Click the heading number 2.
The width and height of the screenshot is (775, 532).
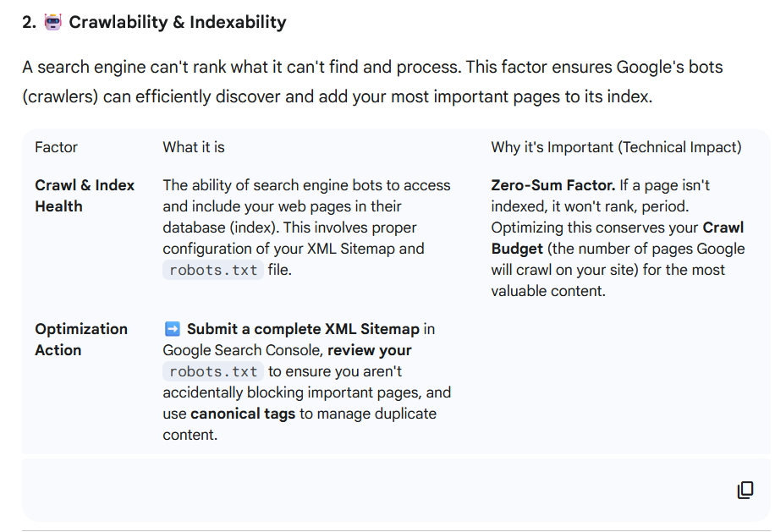[x=29, y=23]
